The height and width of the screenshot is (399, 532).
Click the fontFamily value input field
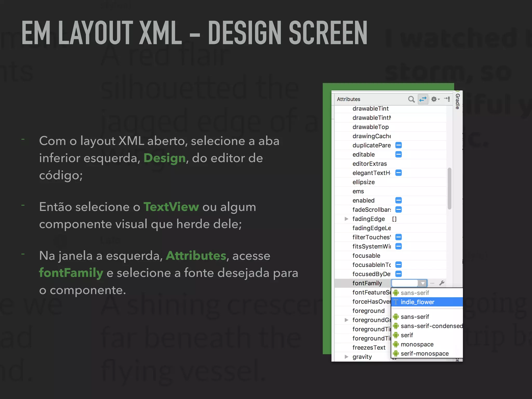pos(405,283)
